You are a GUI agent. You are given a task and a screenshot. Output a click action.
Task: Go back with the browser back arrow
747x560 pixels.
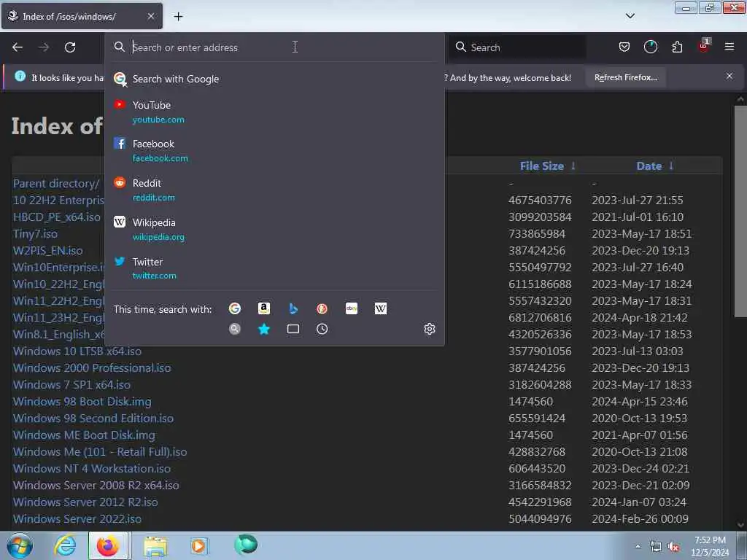(x=18, y=47)
